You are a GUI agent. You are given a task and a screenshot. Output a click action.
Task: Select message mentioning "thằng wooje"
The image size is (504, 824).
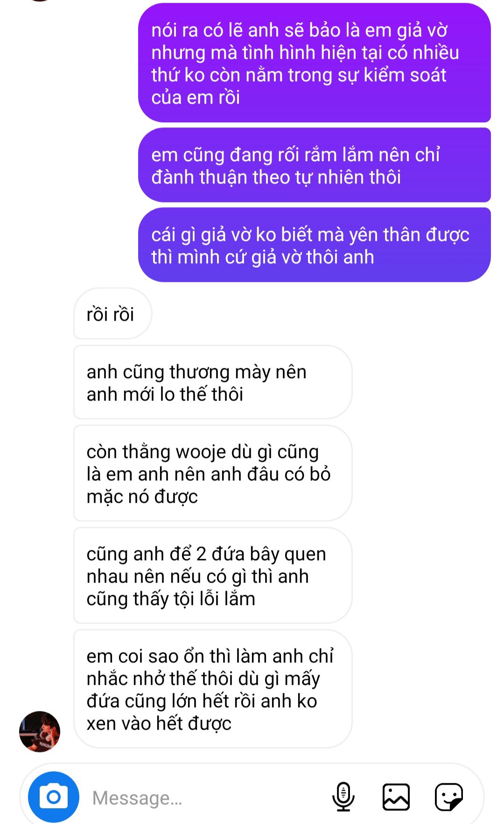pyautogui.click(x=213, y=473)
